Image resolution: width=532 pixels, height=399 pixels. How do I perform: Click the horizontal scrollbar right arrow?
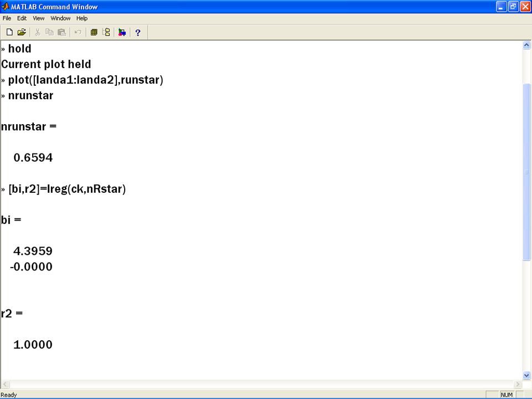pyautogui.click(x=518, y=384)
